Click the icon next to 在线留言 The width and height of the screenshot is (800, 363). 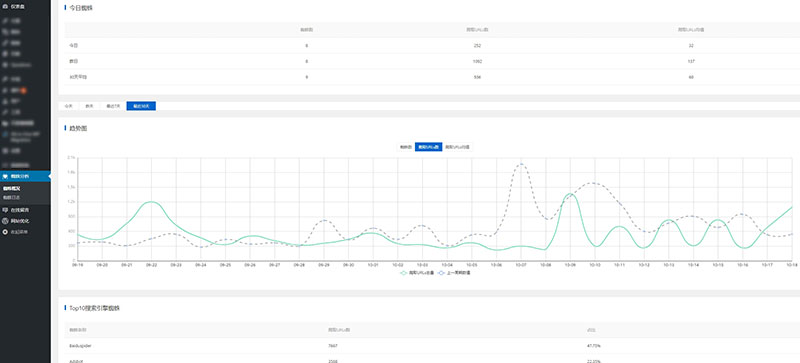[5, 210]
